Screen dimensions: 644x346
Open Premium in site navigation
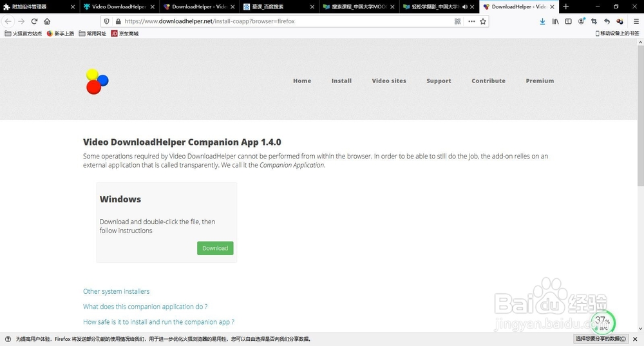click(x=540, y=81)
